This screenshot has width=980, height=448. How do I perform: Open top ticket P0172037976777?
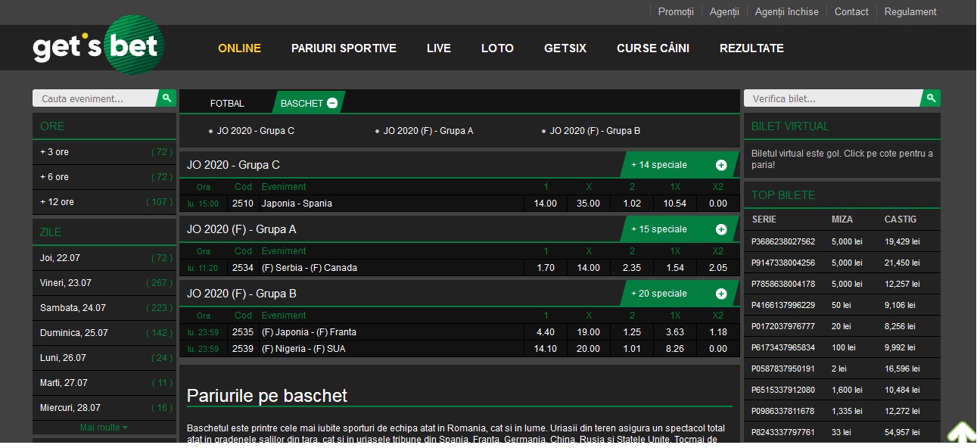783,327
